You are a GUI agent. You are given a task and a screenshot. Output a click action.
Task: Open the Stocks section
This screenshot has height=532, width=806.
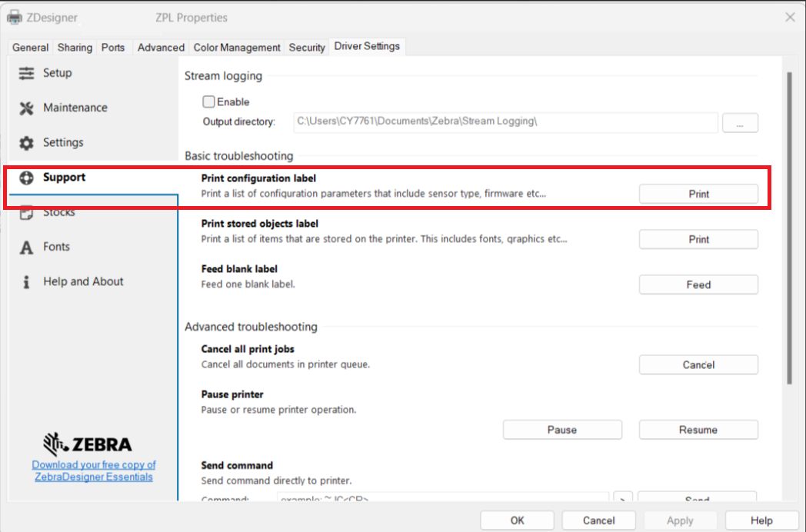(59, 211)
